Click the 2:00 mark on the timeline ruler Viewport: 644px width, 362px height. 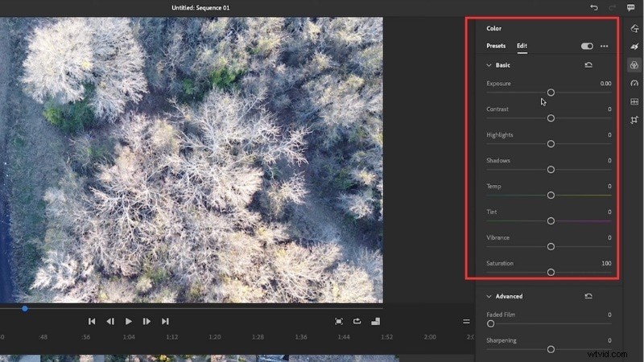(x=430, y=337)
